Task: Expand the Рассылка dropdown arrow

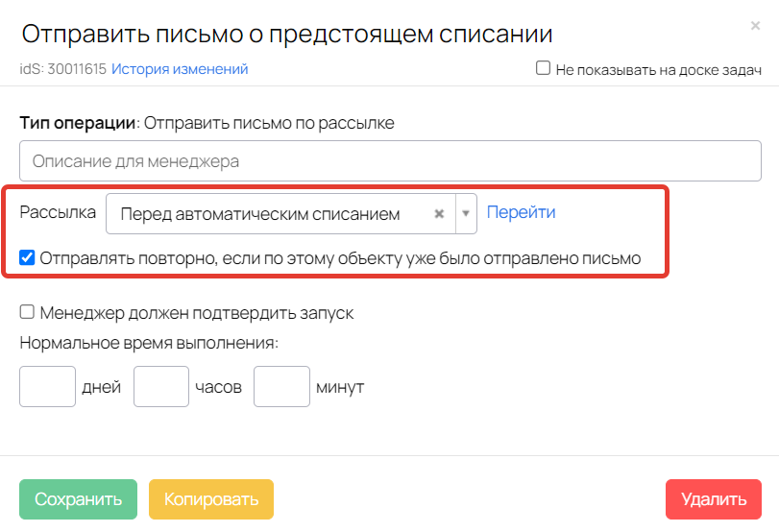Action: pyautogui.click(x=466, y=214)
